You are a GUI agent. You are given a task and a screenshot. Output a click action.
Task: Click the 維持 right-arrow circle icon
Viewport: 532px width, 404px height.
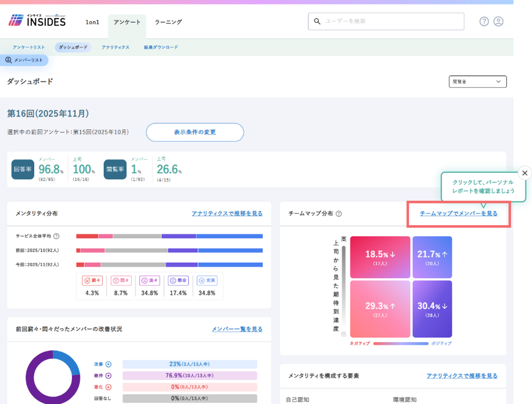click(x=108, y=375)
